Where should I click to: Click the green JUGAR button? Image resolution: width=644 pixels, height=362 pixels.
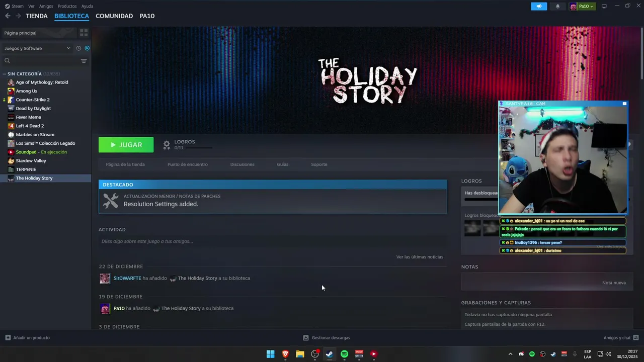[x=126, y=145]
